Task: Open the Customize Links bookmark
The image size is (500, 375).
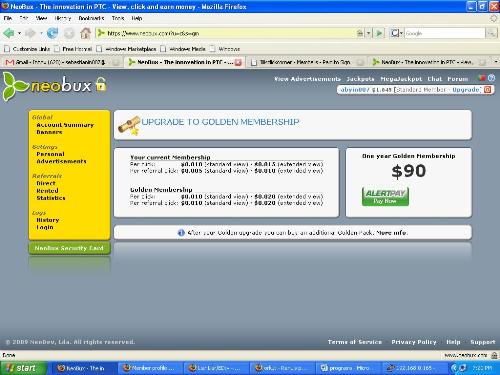Action: click(27, 49)
